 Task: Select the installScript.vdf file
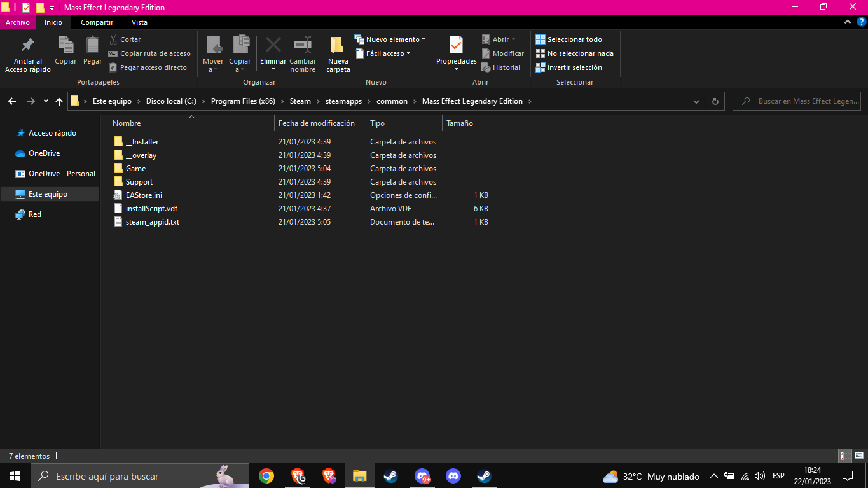(146, 209)
